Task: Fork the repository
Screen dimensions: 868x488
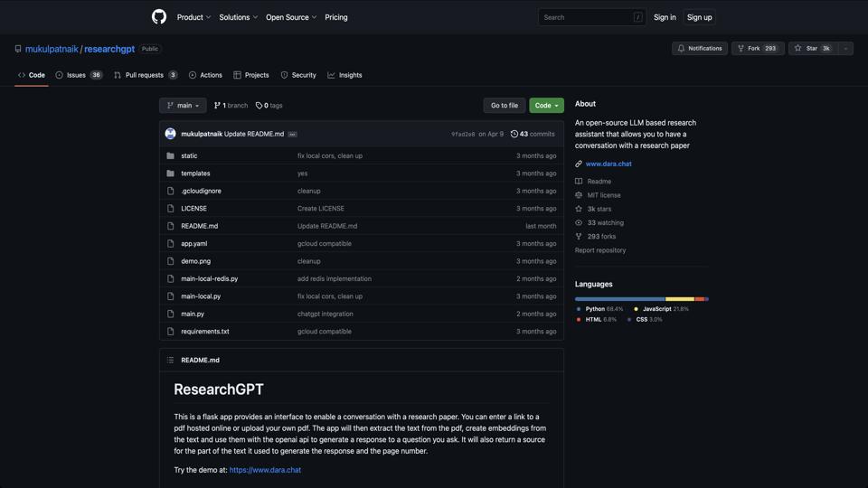Action: [758, 49]
